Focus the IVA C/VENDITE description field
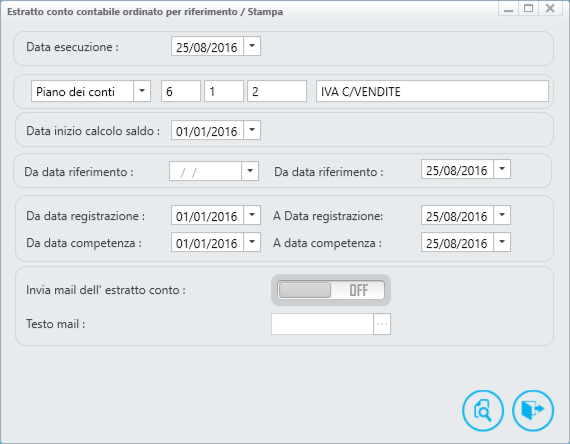This screenshot has height=444, width=570. [x=432, y=91]
